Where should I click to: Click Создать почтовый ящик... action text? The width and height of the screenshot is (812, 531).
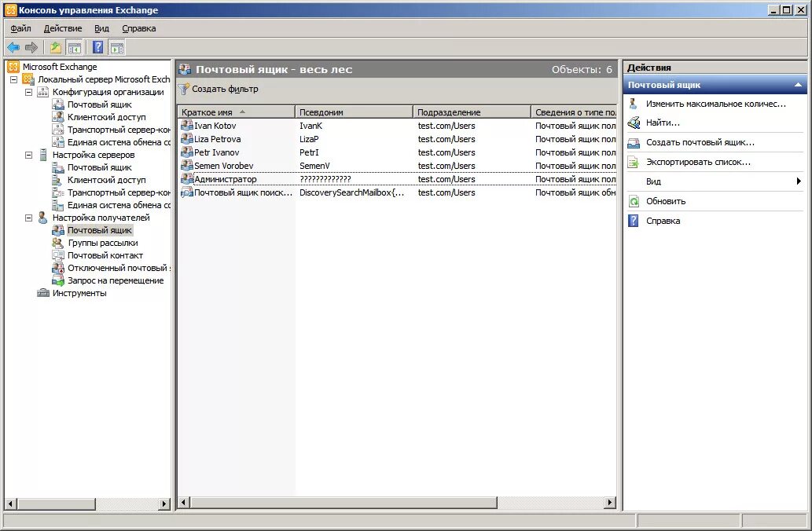coord(700,142)
